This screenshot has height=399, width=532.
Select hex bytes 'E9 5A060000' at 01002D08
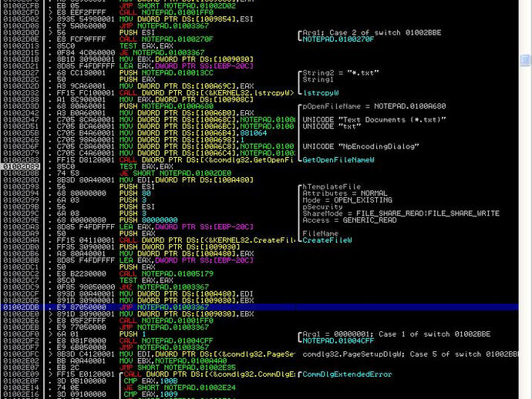click(x=81, y=26)
